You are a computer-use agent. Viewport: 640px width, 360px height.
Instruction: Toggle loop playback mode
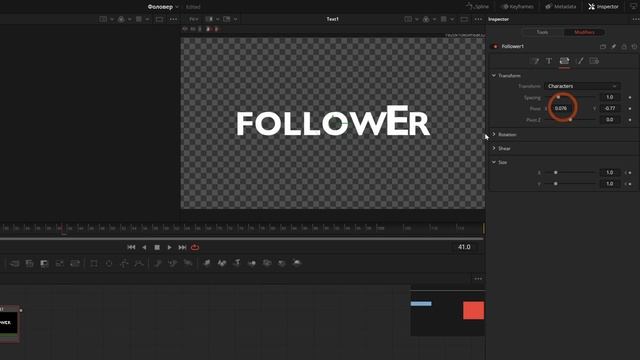(x=195, y=247)
